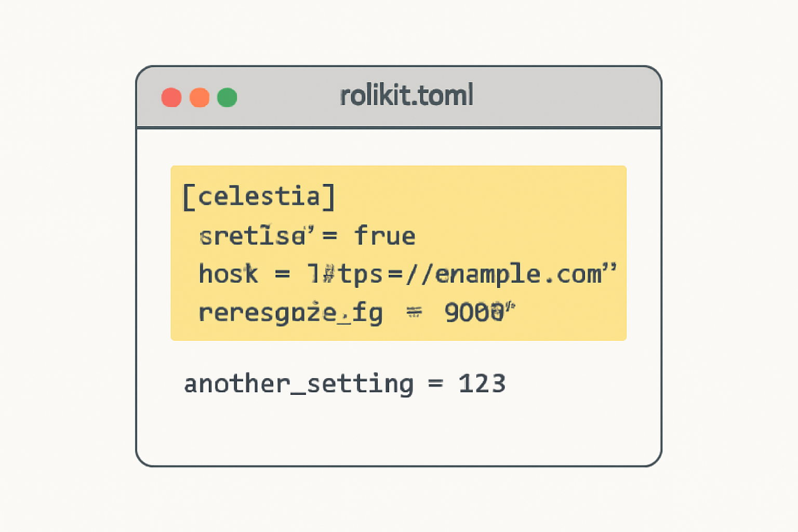Viewport: 798px width, 532px height.
Task: Click the red close window button
Action: pos(171,98)
